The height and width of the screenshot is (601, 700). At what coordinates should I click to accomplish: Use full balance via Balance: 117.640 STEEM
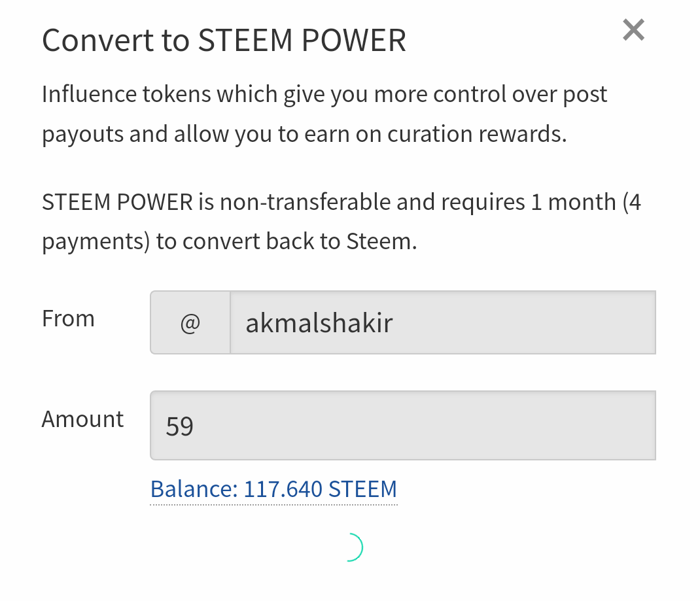click(273, 489)
